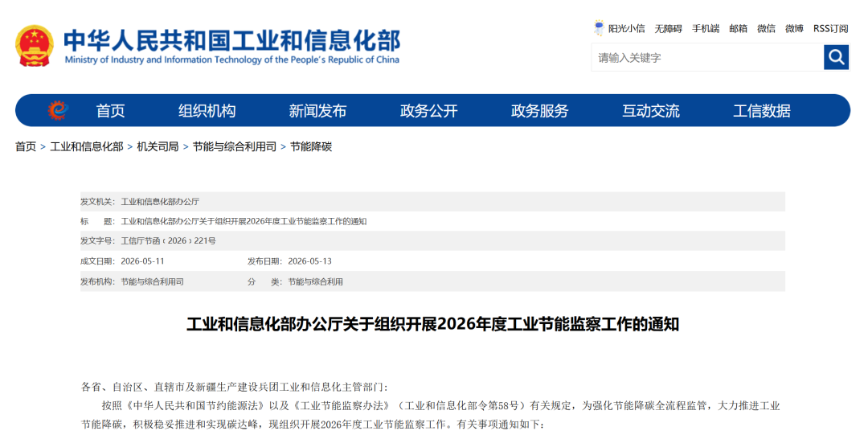Open the 手机端 mobile version link

tap(706, 28)
